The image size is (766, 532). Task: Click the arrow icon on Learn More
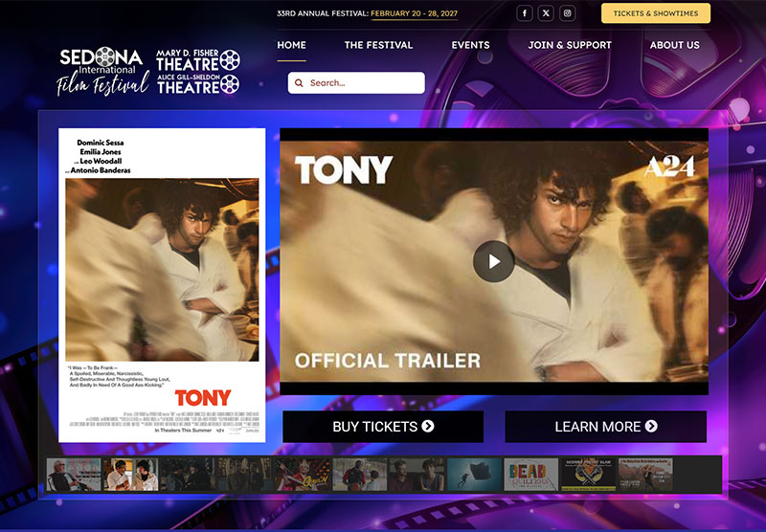651,426
